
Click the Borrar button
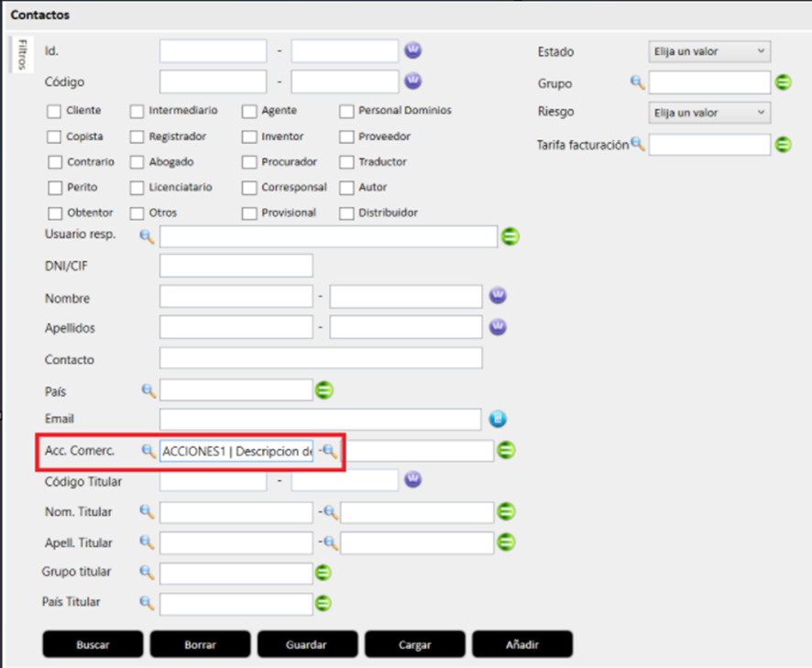(x=200, y=644)
